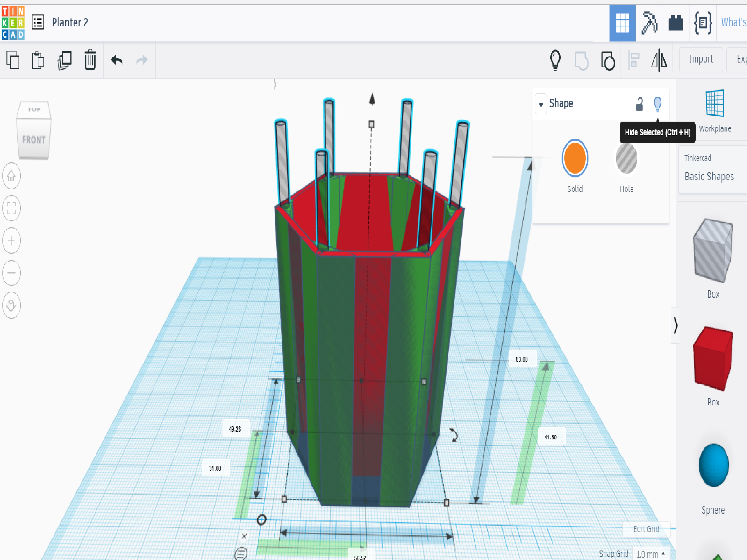Open the Snap Grid 1.0 mm dropdown
Viewport: 747px width, 560px height.
coord(650,554)
